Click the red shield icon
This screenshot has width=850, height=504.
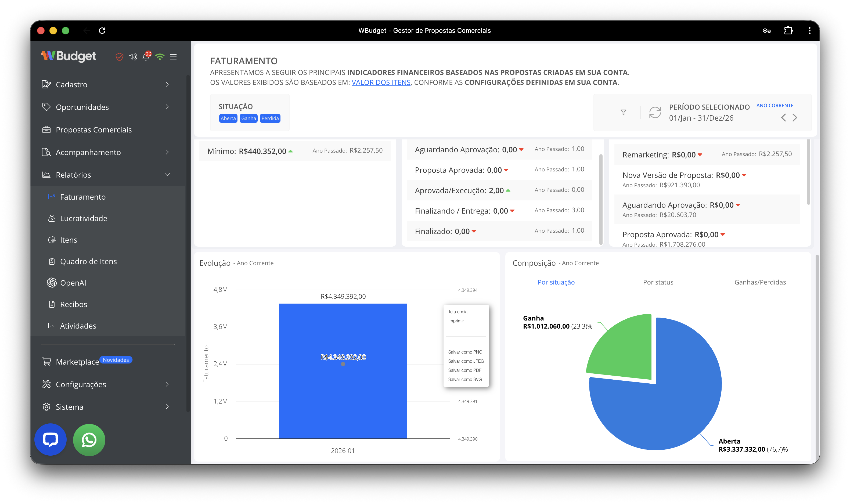pyautogui.click(x=119, y=57)
